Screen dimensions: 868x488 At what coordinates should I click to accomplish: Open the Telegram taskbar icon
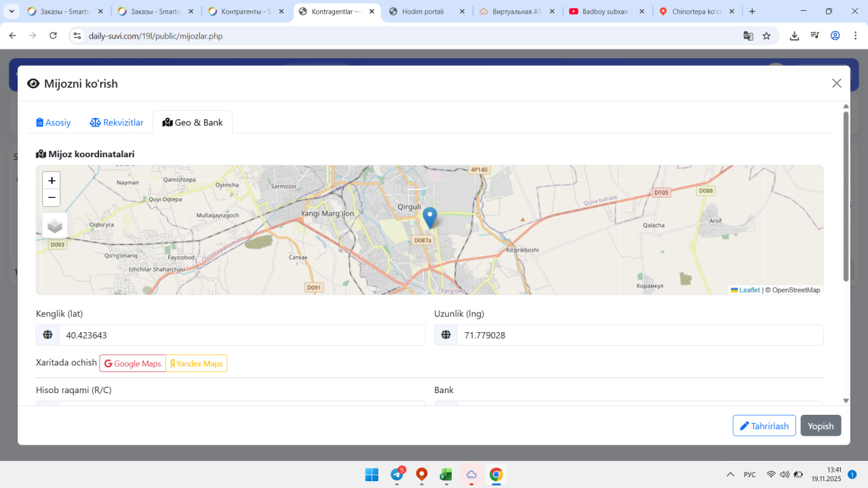397,474
